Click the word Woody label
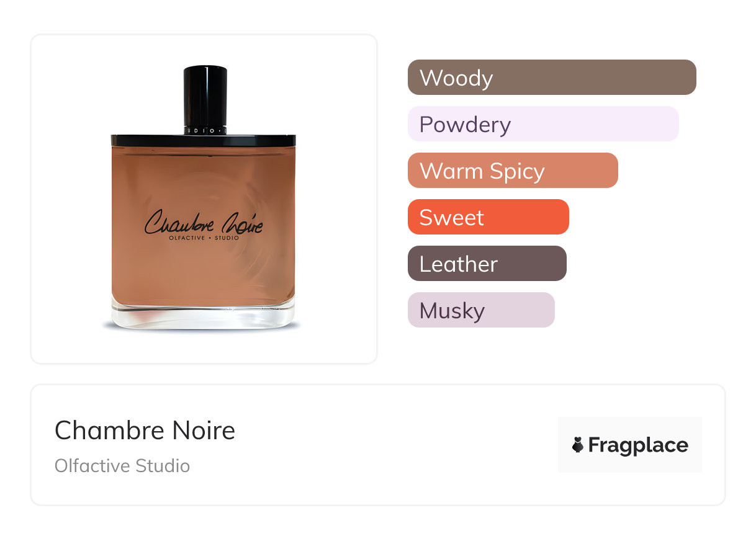Screen dimensions: 756x536 [456, 78]
